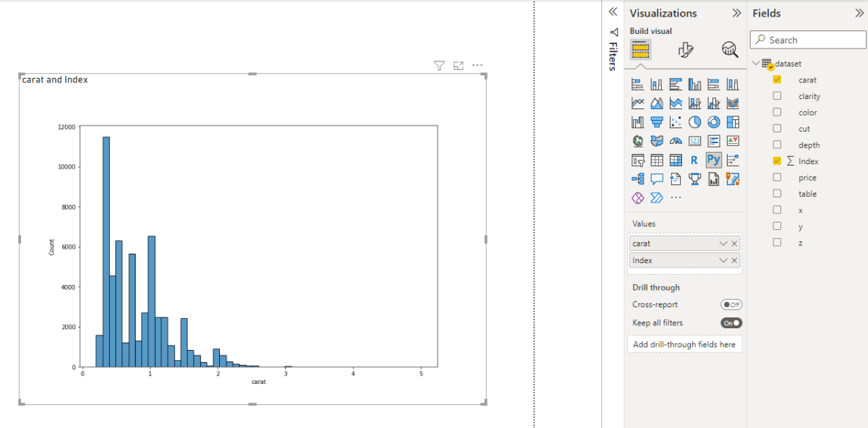This screenshot has height=428, width=868.
Task: Collapse the Visualizations pane
Action: tap(736, 13)
